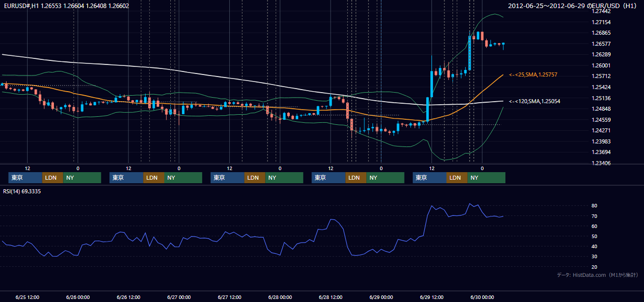This screenshot has height=302, width=644.
Task: Select the 6/29 00:00 time axis label
Action: [x=381, y=297]
